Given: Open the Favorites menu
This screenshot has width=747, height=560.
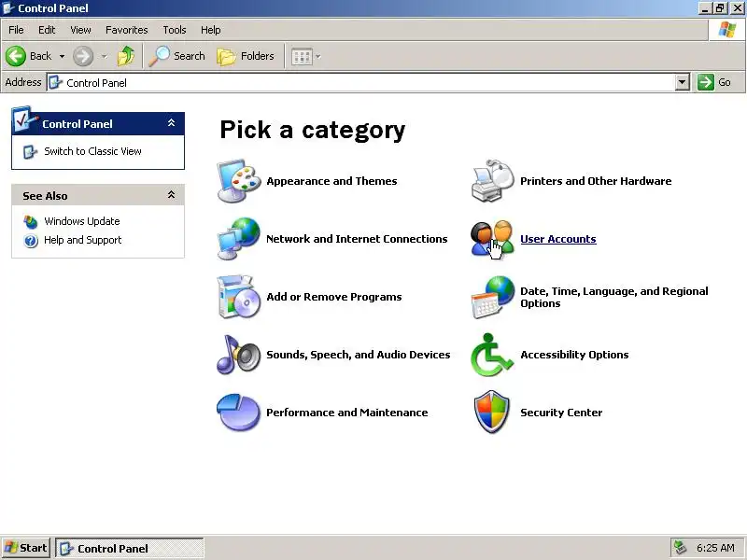Looking at the screenshot, I should coord(127,30).
